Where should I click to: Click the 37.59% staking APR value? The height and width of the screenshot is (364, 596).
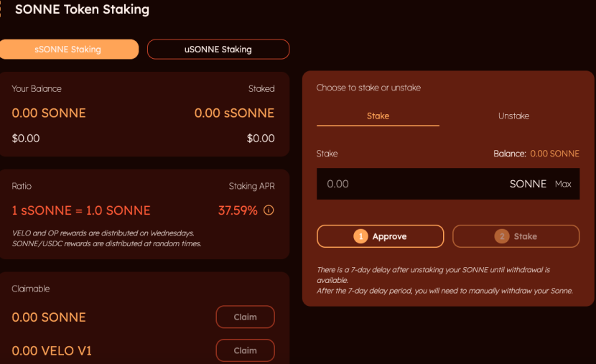tap(238, 210)
